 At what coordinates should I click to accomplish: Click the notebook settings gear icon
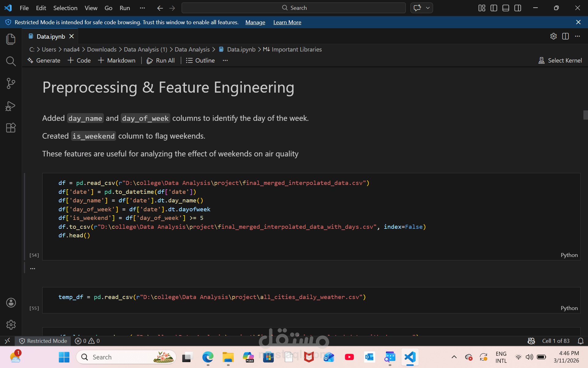[553, 36]
